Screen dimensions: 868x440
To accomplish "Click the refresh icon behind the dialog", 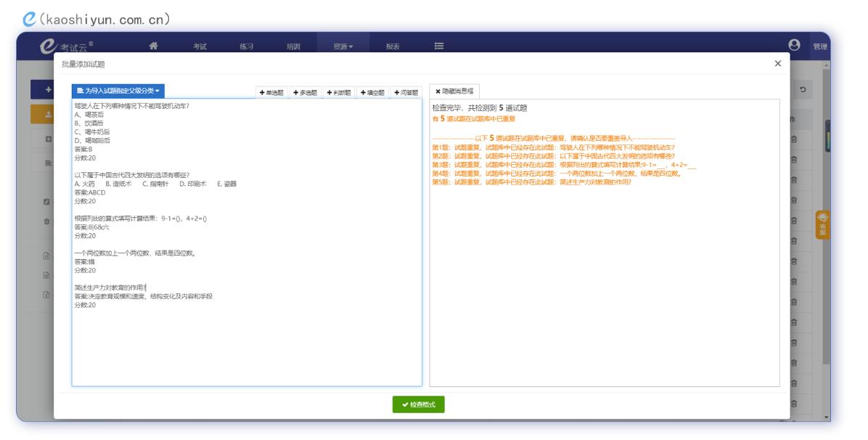I will 802,89.
